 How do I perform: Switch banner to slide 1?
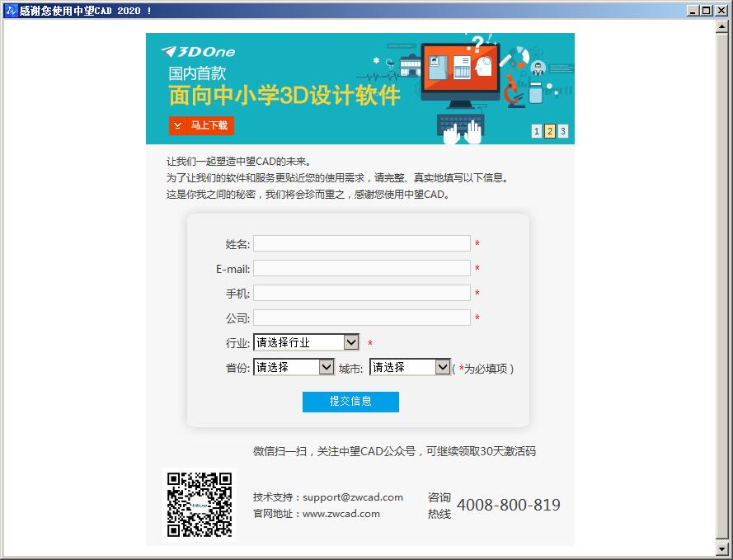tap(536, 131)
